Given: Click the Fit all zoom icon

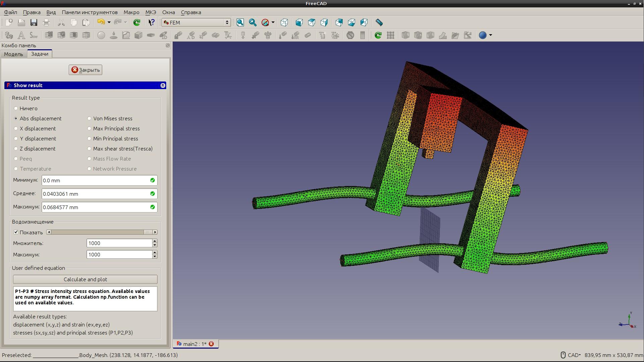Looking at the screenshot, I should 240,22.
